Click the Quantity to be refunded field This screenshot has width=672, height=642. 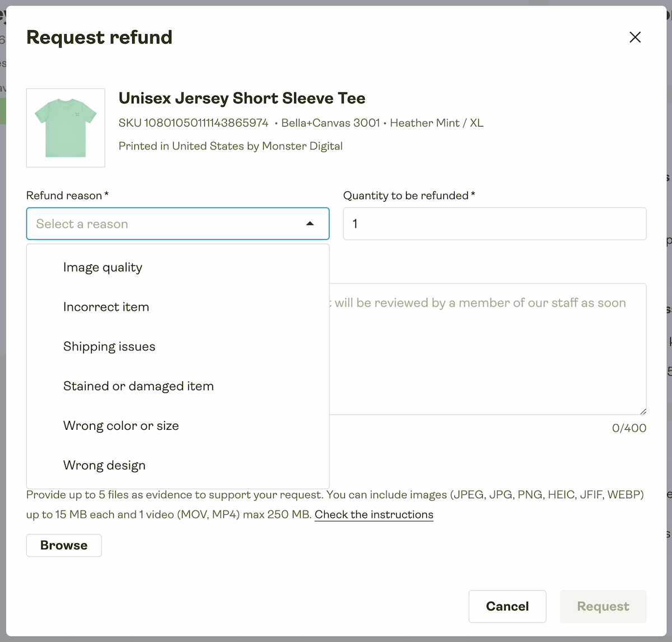[x=494, y=223]
